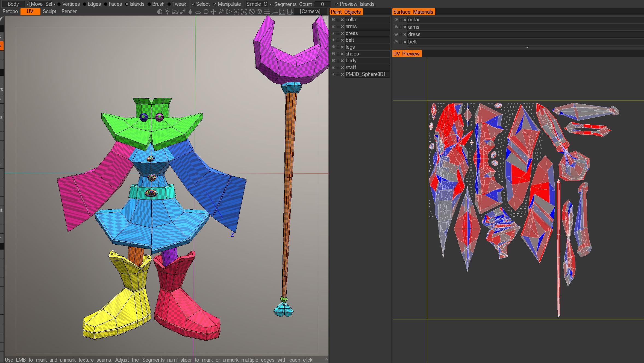Toggle the 3D axis icon
This screenshot has height=363, width=644.
pyautogui.click(x=275, y=12)
